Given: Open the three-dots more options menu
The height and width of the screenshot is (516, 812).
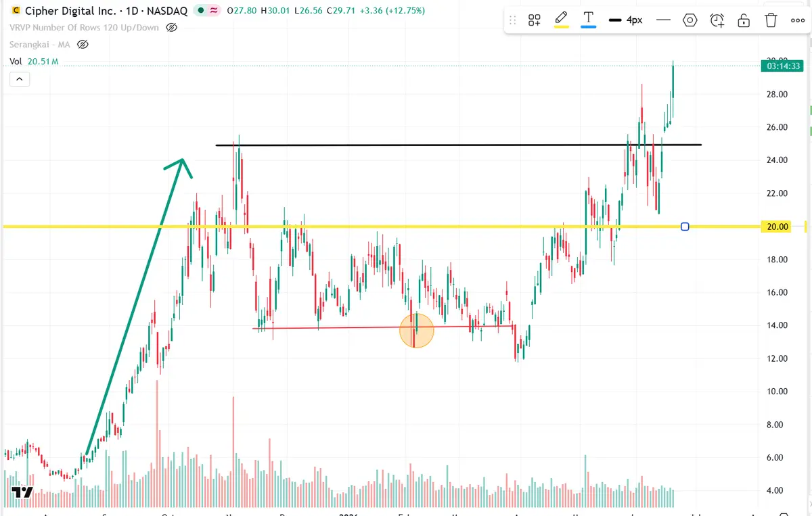Looking at the screenshot, I should click(x=798, y=20).
